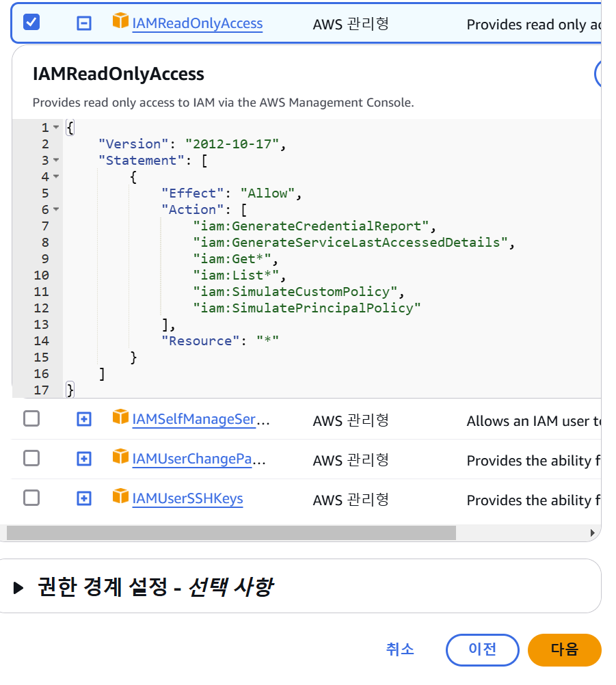The height and width of the screenshot is (685, 616).
Task: Select the IAMUserChangePa... policy checkbox
Action: (x=31, y=458)
